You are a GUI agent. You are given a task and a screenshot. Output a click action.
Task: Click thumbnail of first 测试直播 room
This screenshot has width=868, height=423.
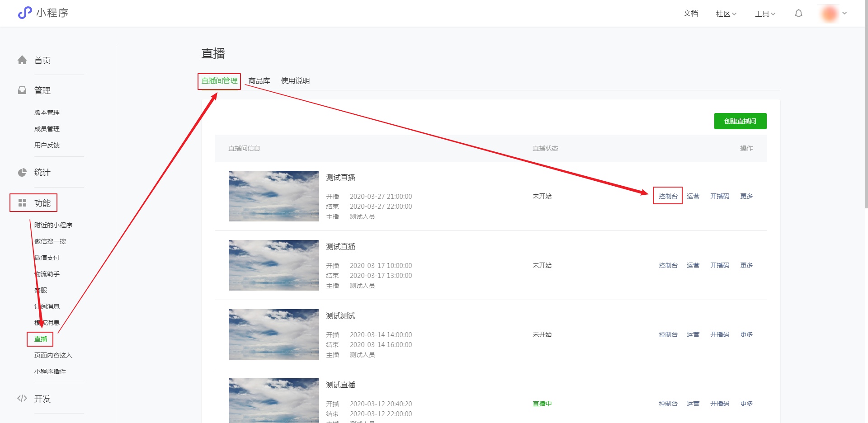coord(274,196)
